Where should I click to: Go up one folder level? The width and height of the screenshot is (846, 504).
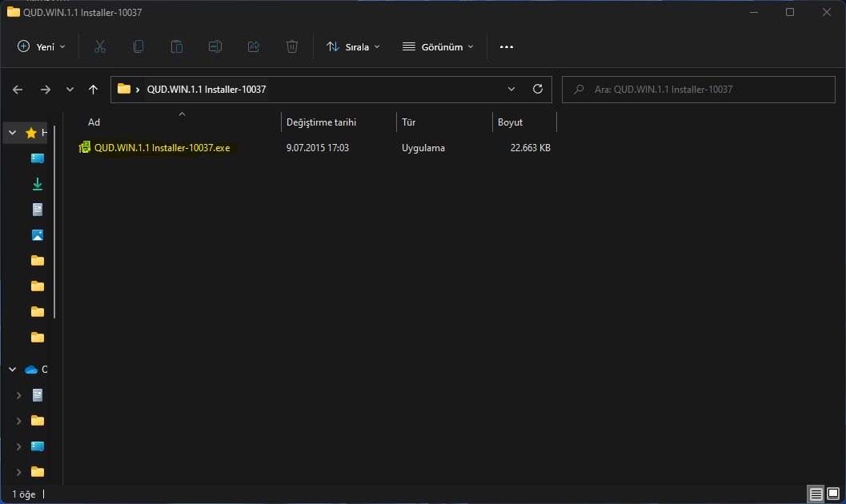click(x=94, y=90)
